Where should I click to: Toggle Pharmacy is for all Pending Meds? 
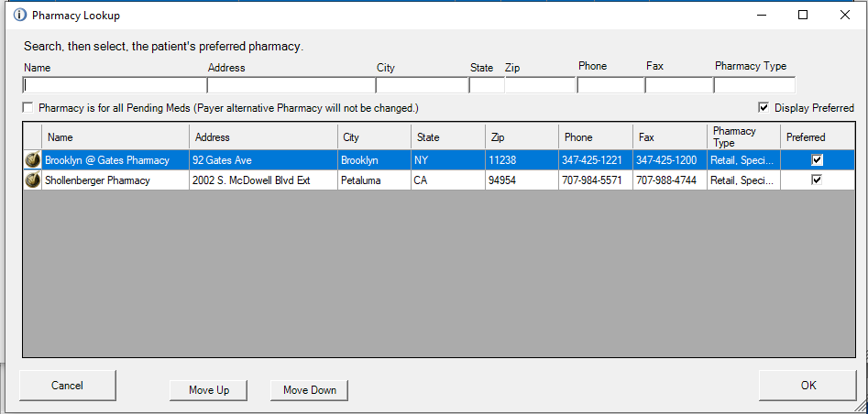(x=28, y=108)
